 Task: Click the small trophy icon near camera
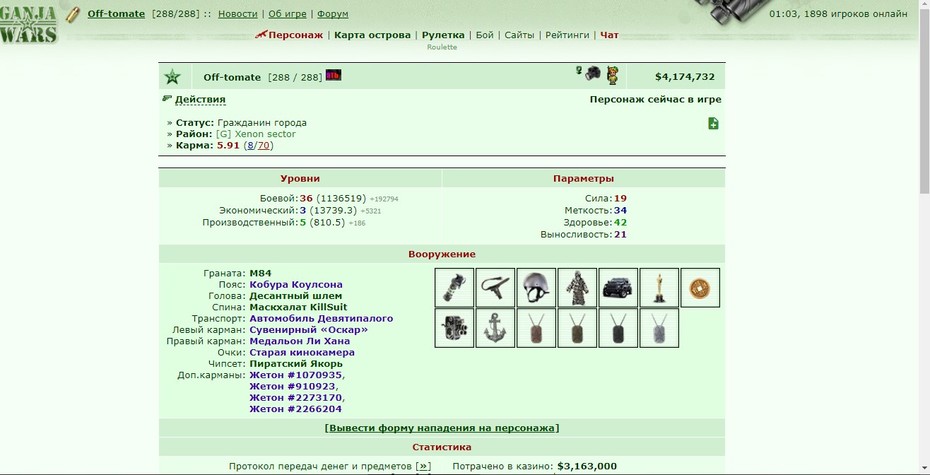[579, 70]
